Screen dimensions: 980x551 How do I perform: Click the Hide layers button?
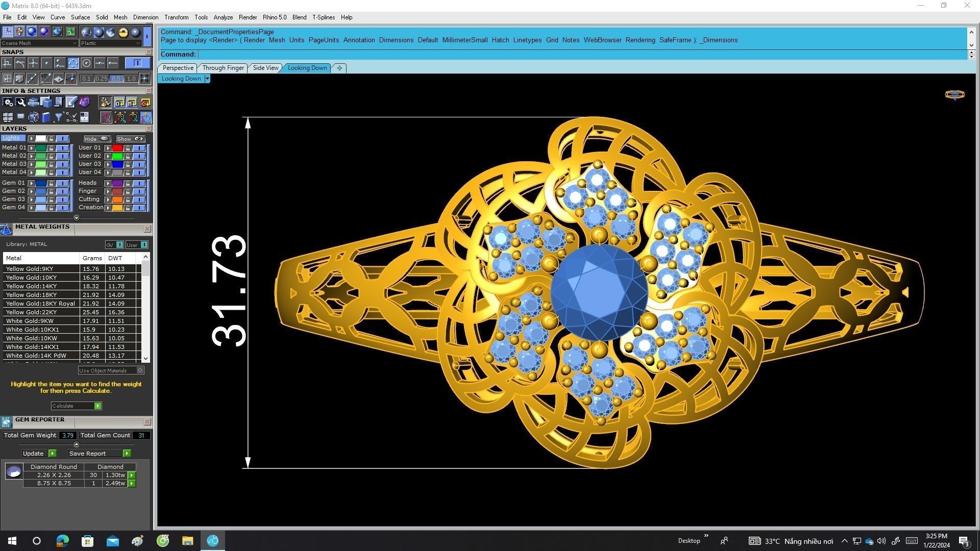pos(97,139)
